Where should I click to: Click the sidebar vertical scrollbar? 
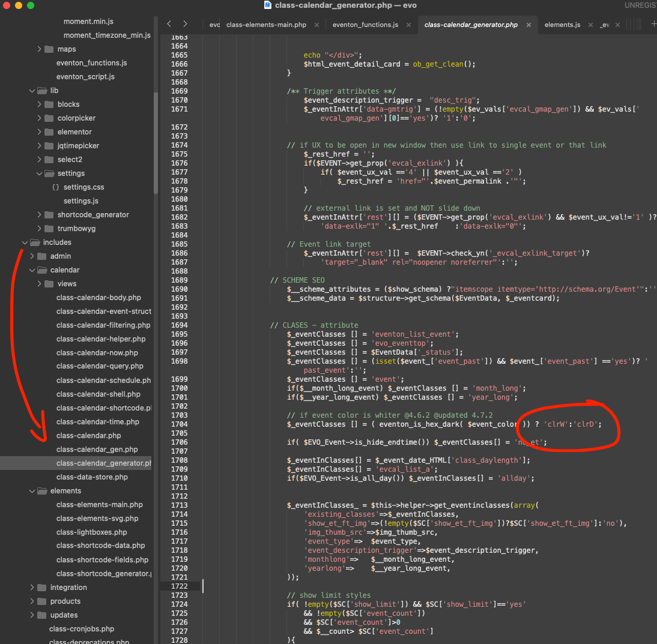[x=156, y=142]
